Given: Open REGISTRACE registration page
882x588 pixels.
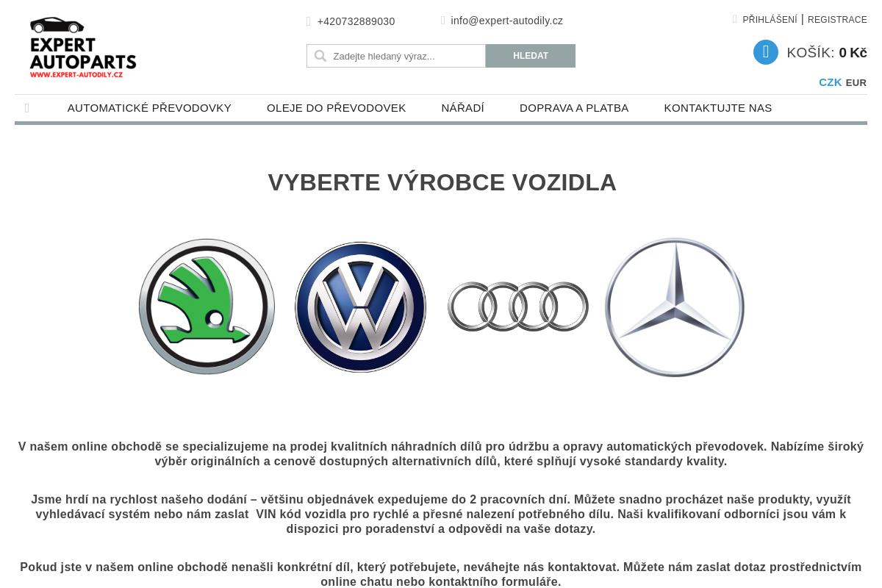Looking at the screenshot, I should (837, 19).
